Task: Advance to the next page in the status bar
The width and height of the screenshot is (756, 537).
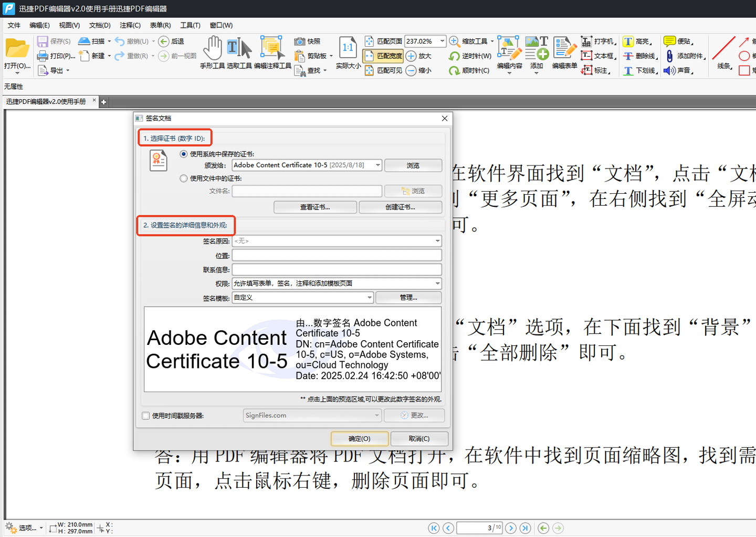Action: pyautogui.click(x=511, y=528)
